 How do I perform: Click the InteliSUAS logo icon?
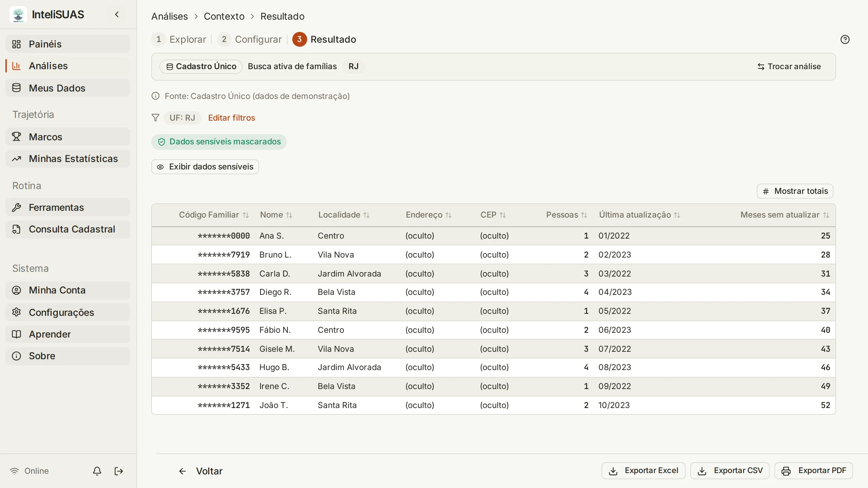pyautogui.click(x=18, y=15)
